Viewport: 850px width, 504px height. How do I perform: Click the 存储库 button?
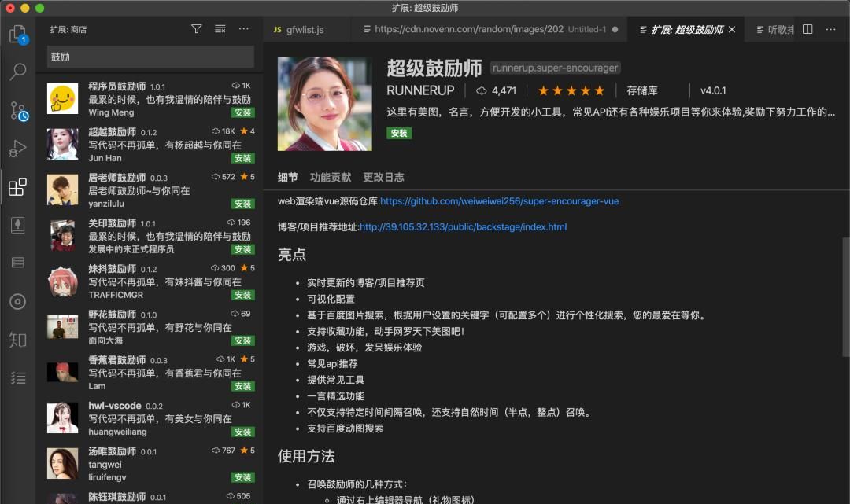click(642, 90)
